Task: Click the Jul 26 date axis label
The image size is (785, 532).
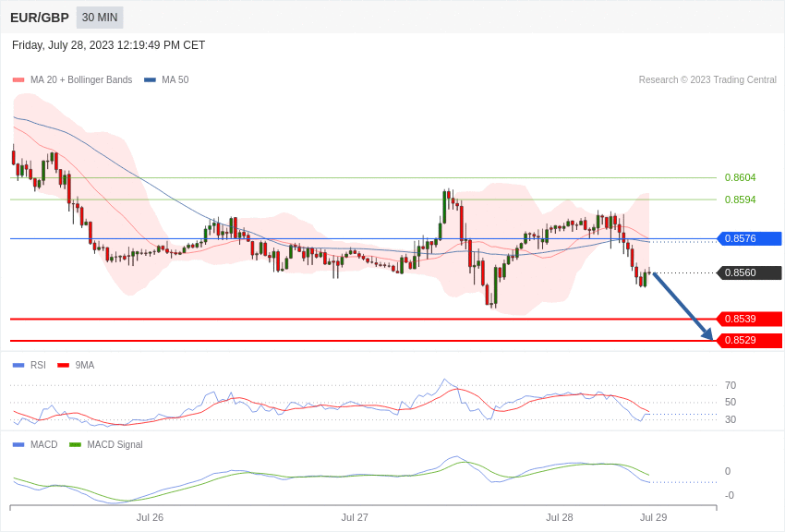Action: coord(150,517)
